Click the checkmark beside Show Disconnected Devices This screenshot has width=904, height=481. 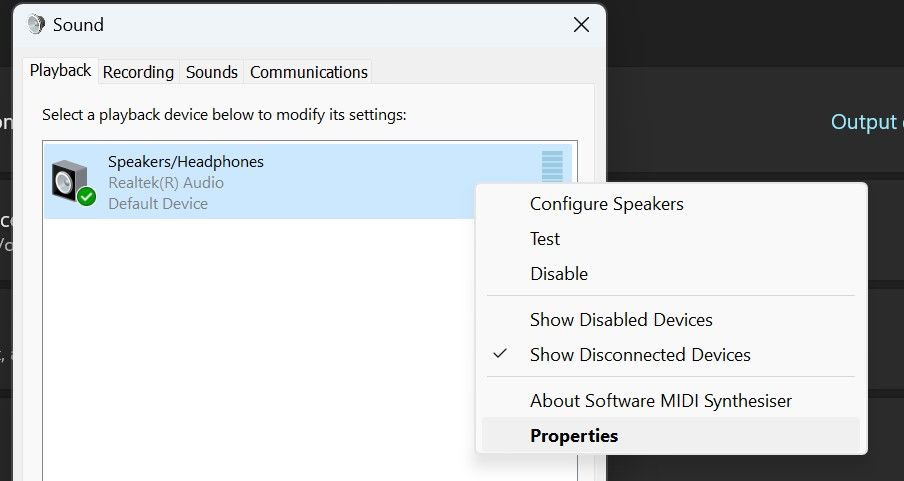tap(501, 354)
